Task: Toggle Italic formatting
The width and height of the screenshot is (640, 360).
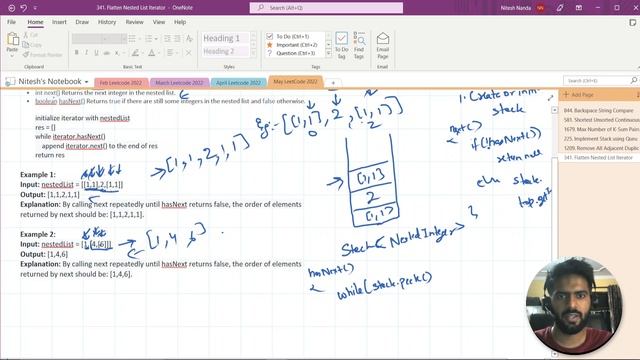Action: tap(86, 53)
